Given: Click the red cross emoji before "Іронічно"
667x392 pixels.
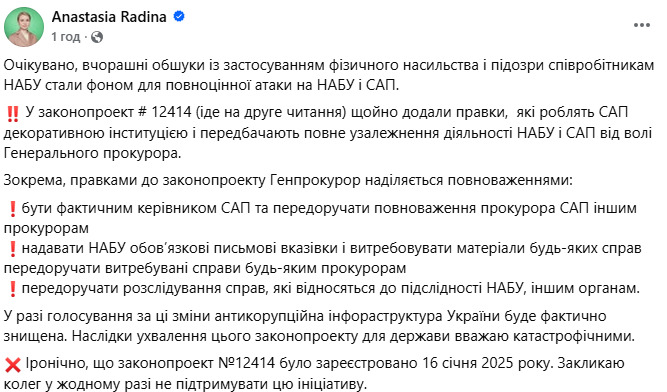Looking at the screenshot, I should click(x=13, y=364).
